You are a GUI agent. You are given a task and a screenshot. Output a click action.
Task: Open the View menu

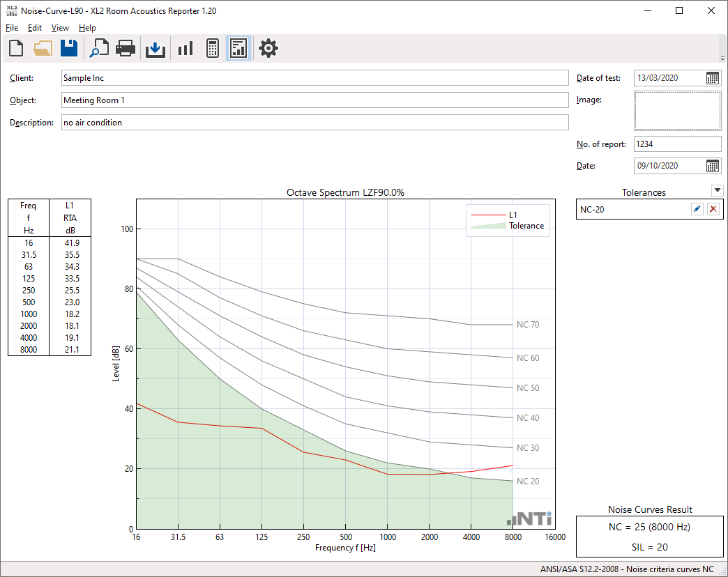point(60,28)
